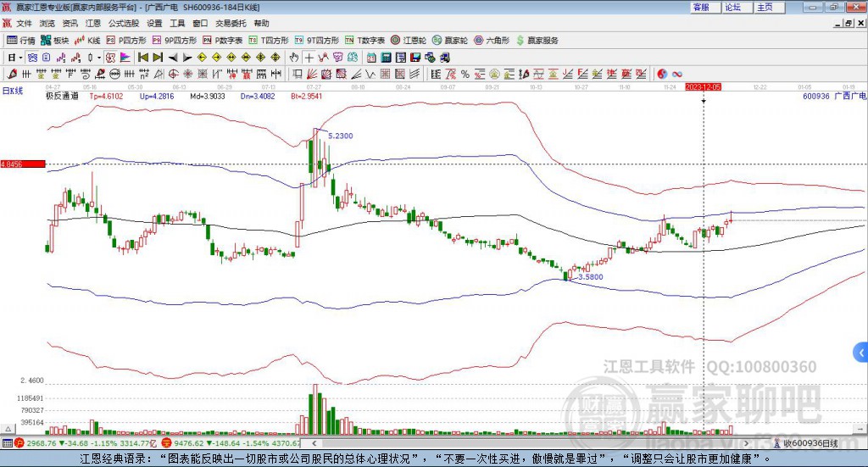Click the spiral drawing tool icon
The image size is (868, 467).
coord(86,74)
